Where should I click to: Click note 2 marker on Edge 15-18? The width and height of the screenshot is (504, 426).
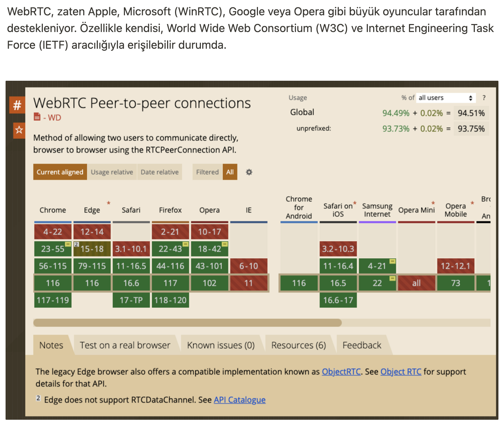[x=77, y=244]
